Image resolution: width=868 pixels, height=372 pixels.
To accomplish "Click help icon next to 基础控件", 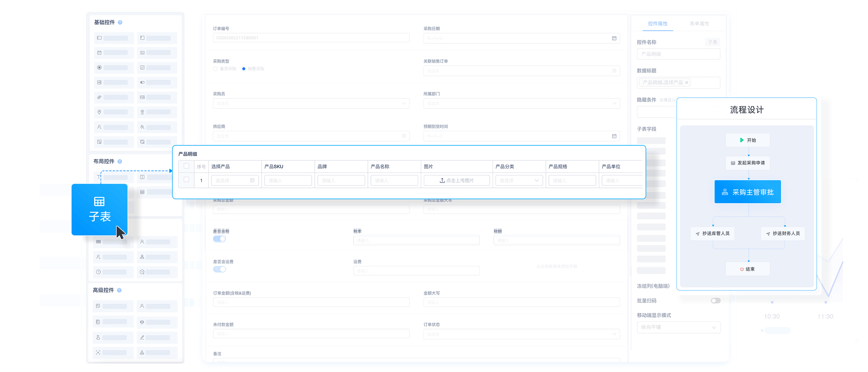I will pyautogui.click(x=120, y=23).
